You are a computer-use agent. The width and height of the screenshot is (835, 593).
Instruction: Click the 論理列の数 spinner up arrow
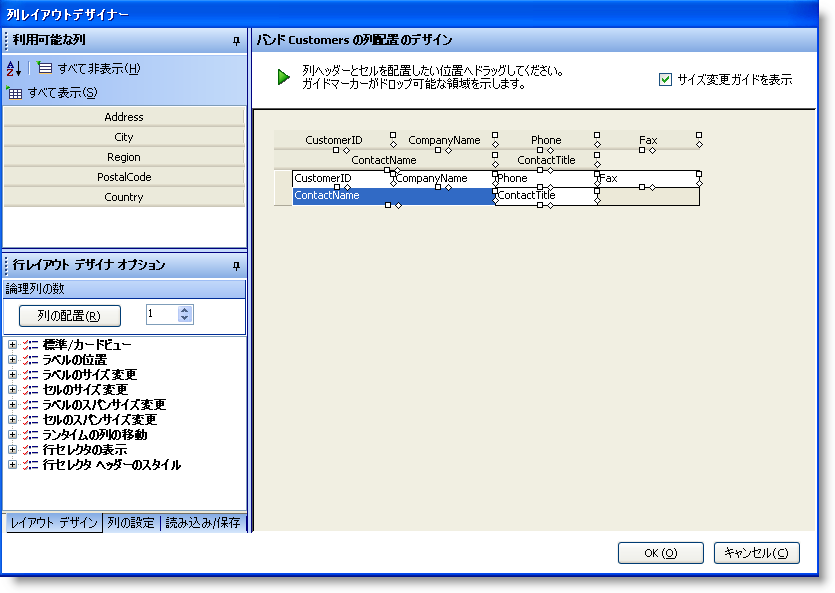click(x=183, y=309)
